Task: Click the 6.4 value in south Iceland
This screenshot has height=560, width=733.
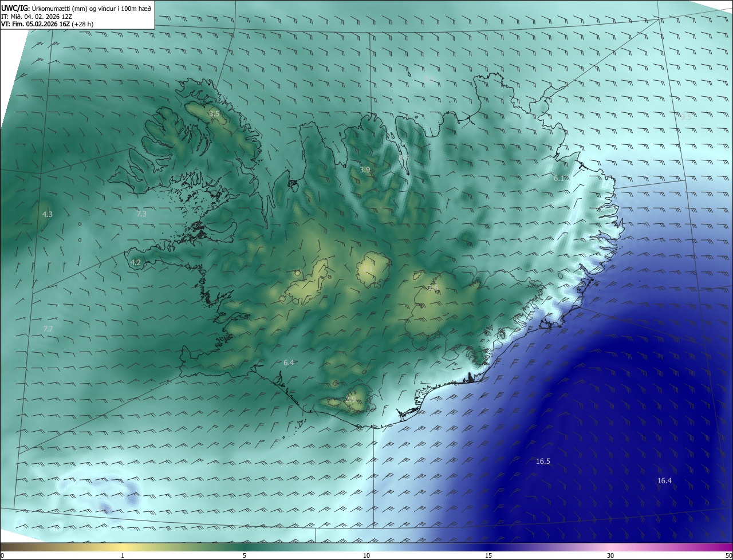Action: point(289,362)
